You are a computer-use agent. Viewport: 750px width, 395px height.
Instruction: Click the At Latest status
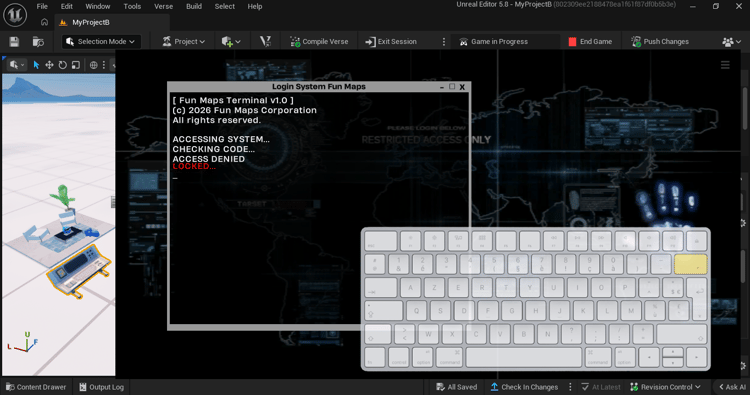(600, 387)
